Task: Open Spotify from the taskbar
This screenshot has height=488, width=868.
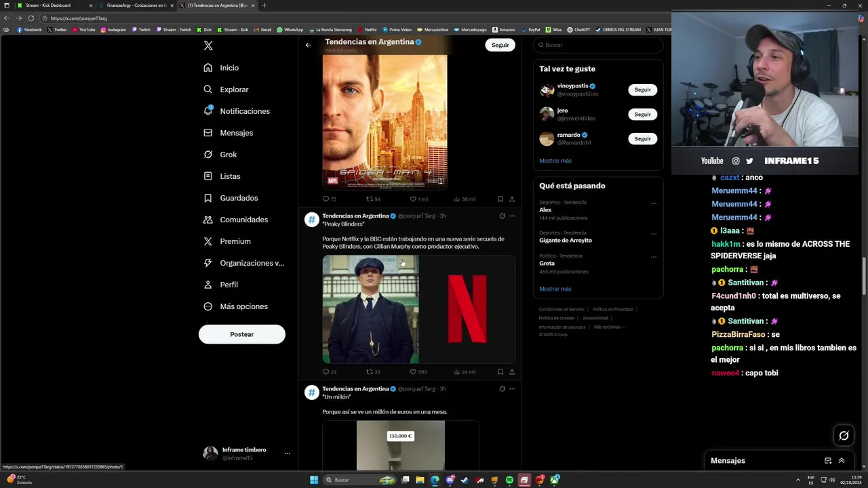Action: tap(509, 480)
